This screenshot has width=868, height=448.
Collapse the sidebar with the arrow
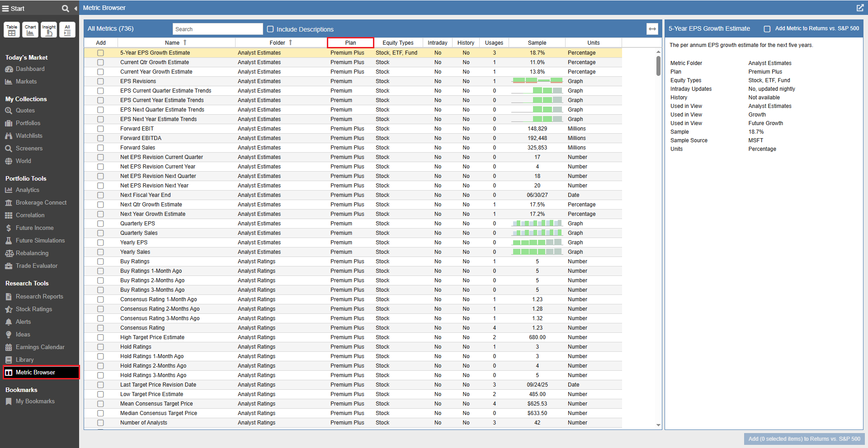click(75, 9)
